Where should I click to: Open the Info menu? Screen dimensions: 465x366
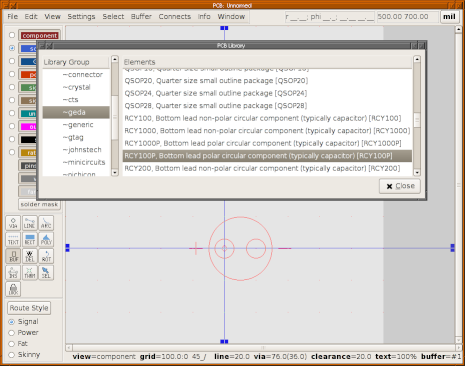coord(204,16)
